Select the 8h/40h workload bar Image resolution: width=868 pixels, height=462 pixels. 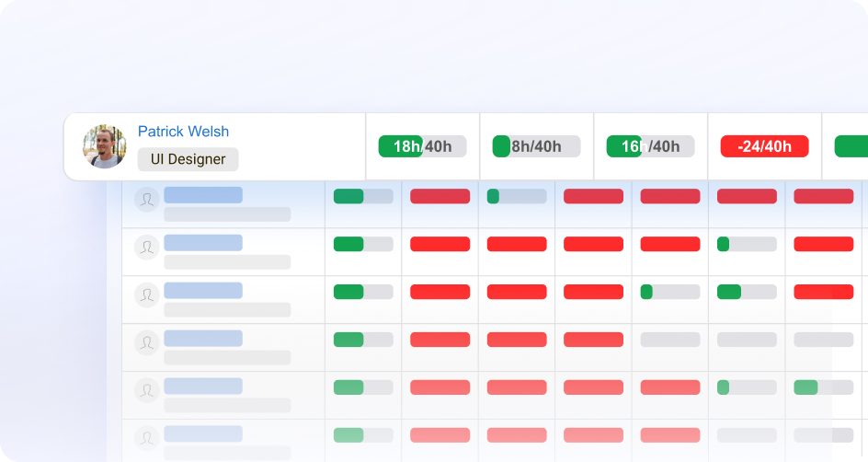tap(536, 146)
